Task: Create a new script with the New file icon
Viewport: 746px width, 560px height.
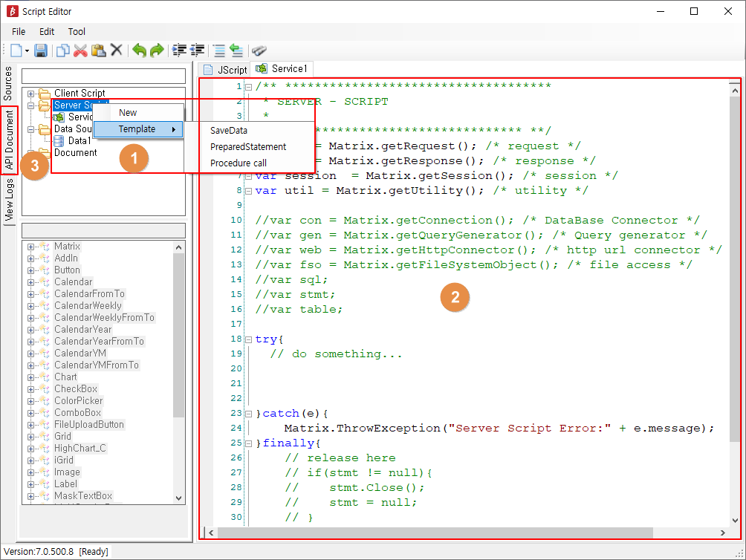Action: (x=16, y=50)
